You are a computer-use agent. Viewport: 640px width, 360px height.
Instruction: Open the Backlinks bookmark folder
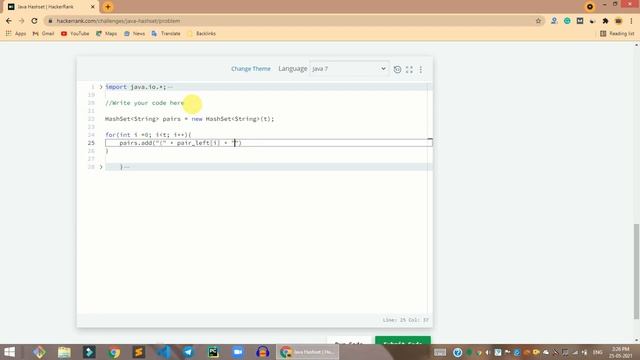coord(202,33)
